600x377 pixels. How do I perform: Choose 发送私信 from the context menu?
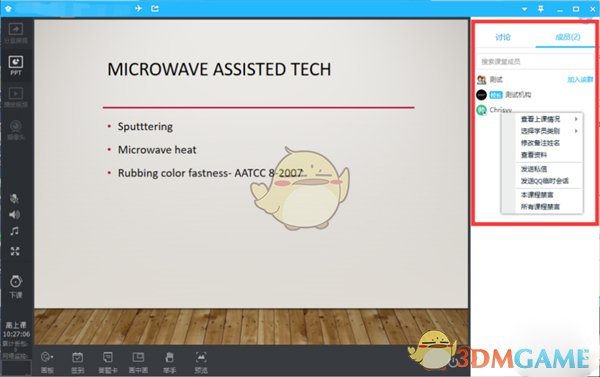point(534,169)
